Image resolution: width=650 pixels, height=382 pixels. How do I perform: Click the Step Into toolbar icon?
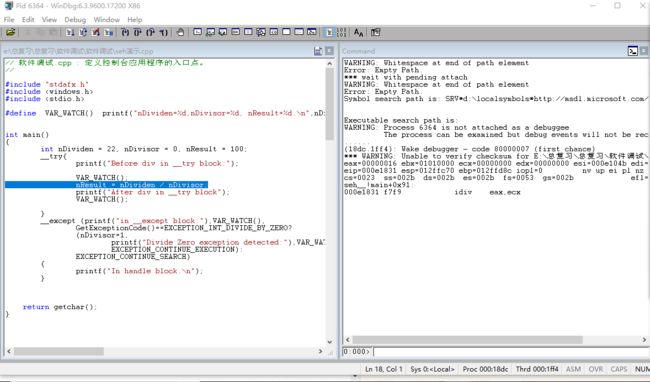pos(125,32)
